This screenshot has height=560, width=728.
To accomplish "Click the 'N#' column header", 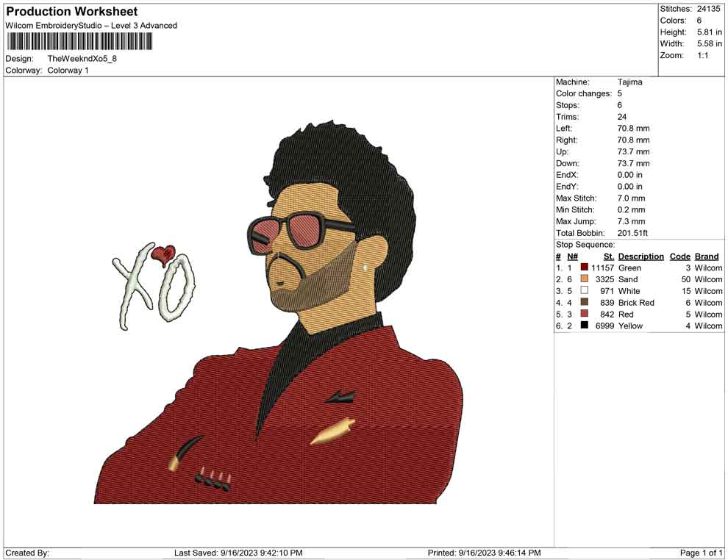I will tap(572, 256).
